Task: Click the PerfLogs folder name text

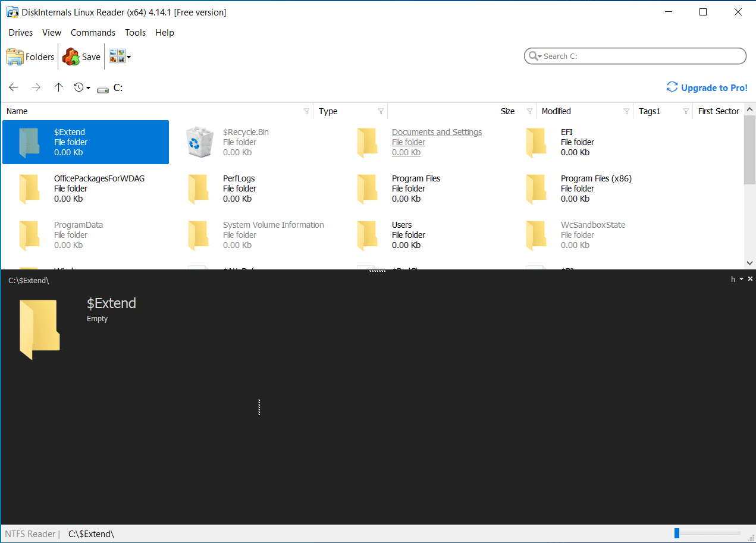Action: pyautogui.click(x=239, y=178)
